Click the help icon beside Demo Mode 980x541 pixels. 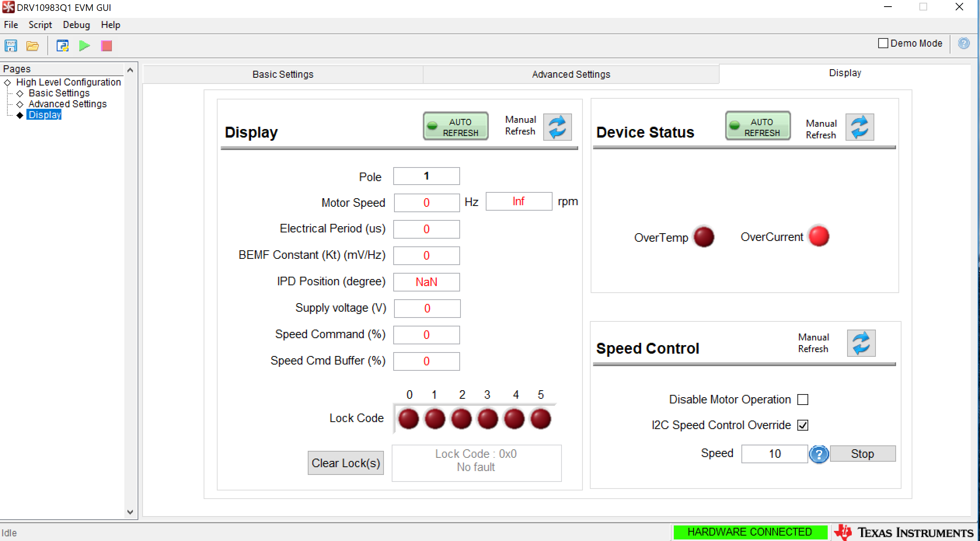click(964, 43)
